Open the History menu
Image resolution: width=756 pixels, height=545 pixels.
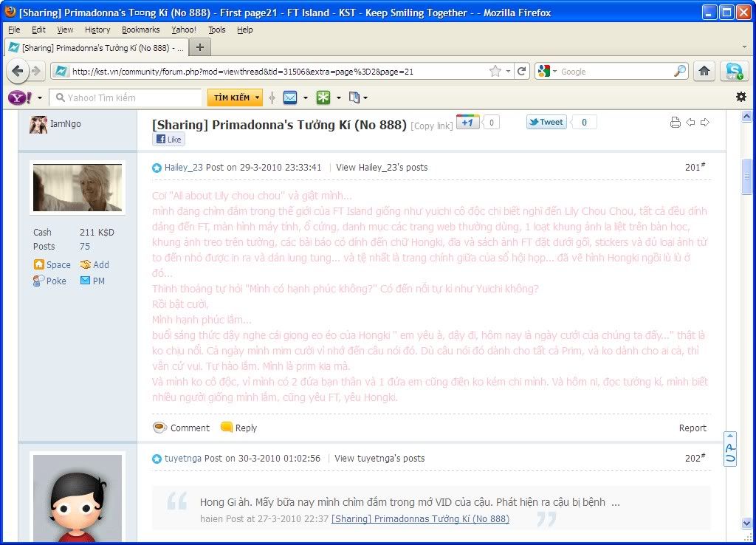(x=97, y=30)
